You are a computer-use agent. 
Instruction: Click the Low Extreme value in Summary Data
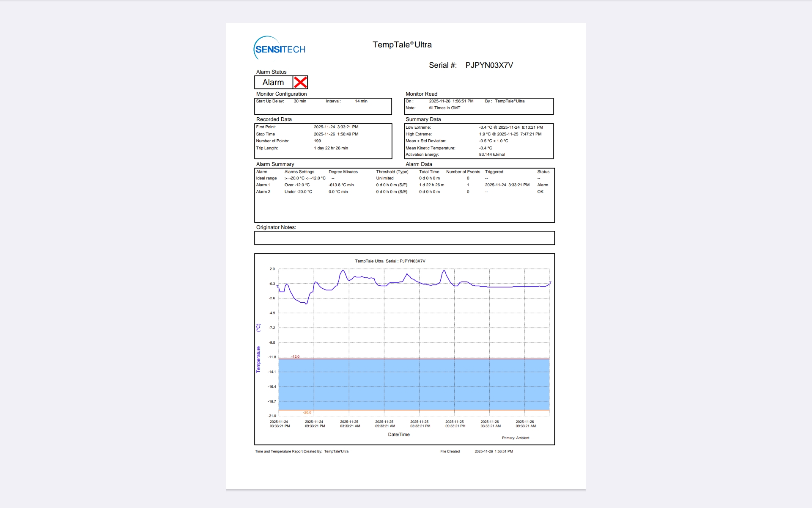coord(510,127)
